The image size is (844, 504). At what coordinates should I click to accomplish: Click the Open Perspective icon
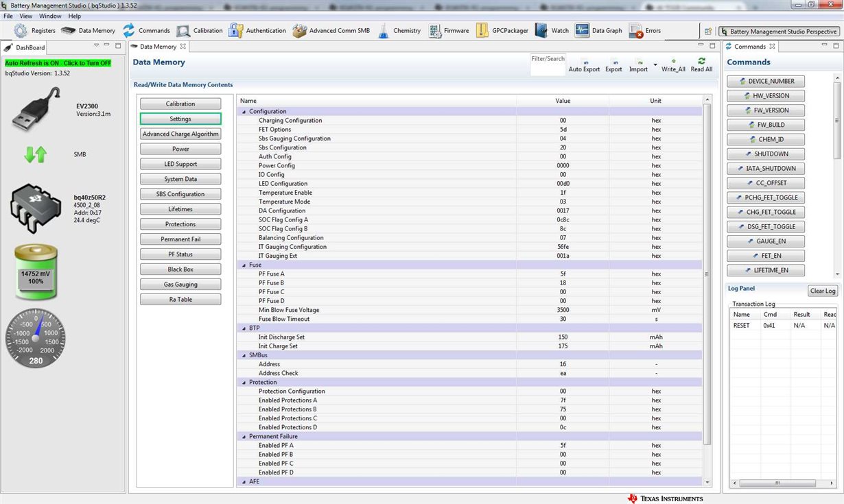tap(708, 32)
